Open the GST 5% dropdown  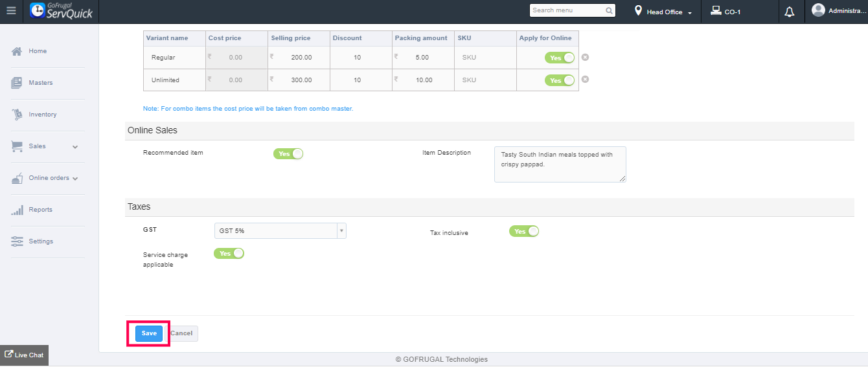click(x=280, y=231)
